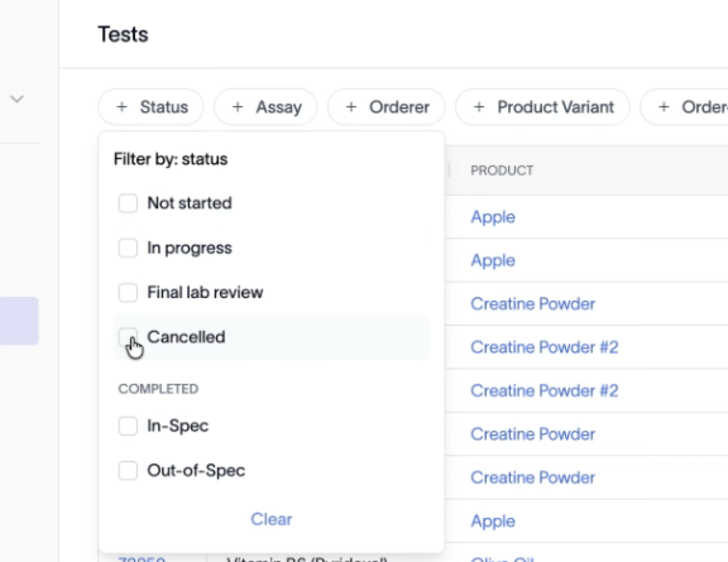The width and height of the screenshot is (728, 562).
Task: Click the 'Cancelled' label text
Action: tap(186, 337)
